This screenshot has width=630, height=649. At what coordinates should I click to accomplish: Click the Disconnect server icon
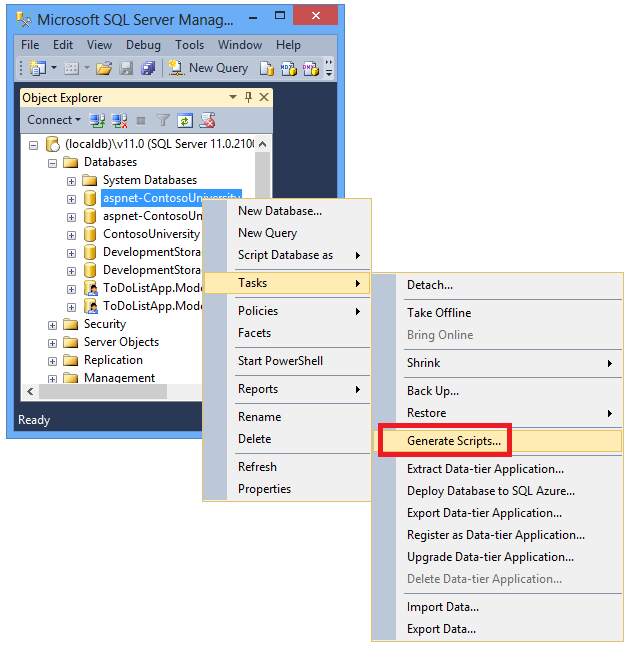[119, 120]
